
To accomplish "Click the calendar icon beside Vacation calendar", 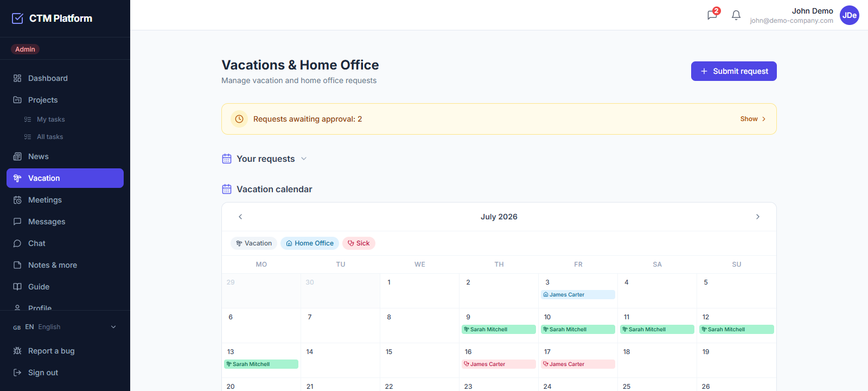I will [x=227, y=189].
